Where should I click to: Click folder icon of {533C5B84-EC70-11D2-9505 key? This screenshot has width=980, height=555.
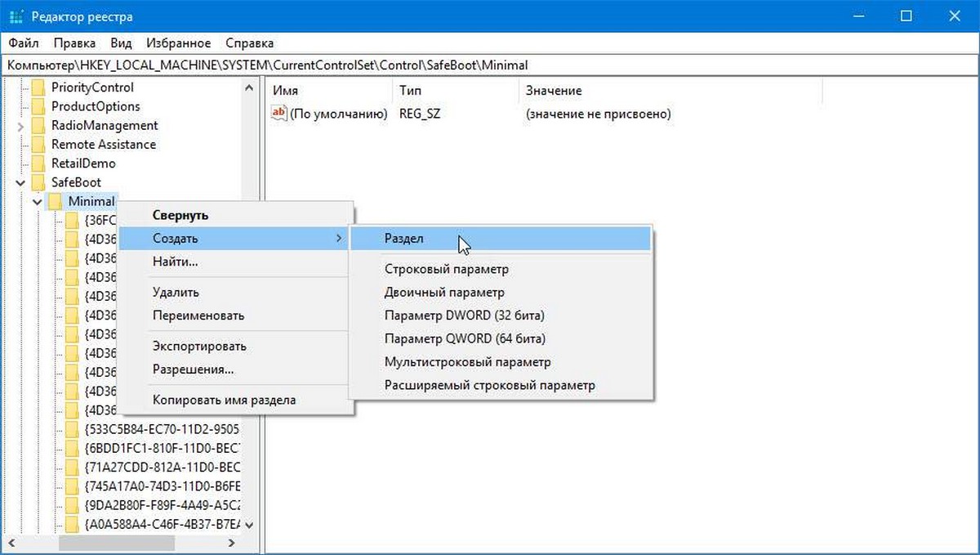72,429
